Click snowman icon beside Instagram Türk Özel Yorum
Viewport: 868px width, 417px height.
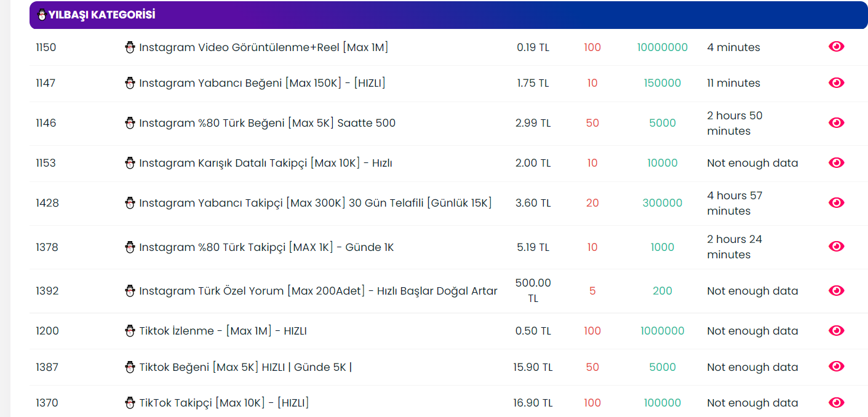(130, 291)
